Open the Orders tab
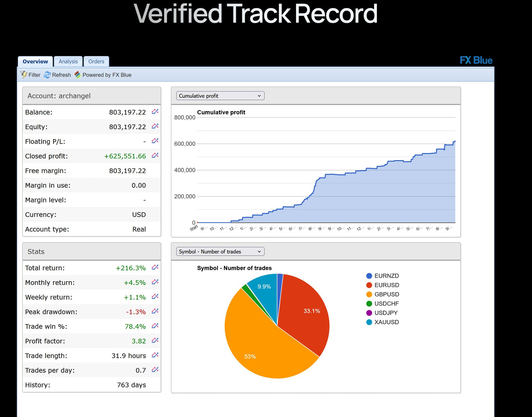The height and width of the screenshot is (417, 532). (x=96, y=61)
